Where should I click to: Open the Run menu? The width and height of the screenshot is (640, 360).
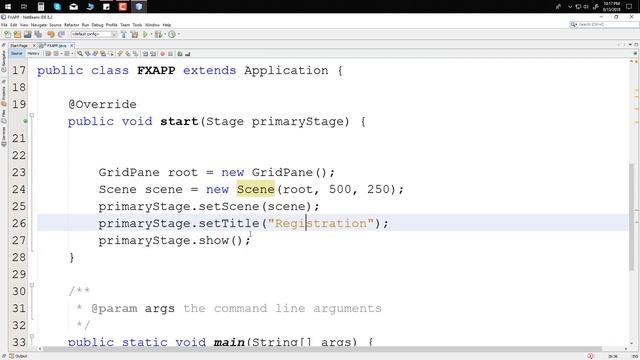coord(85,25)
